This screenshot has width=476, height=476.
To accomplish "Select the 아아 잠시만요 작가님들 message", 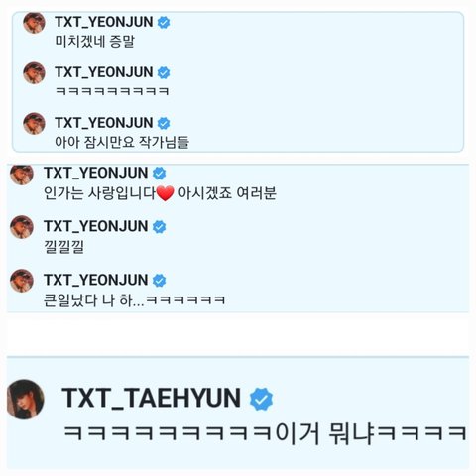I will click(x=122, y=142).
